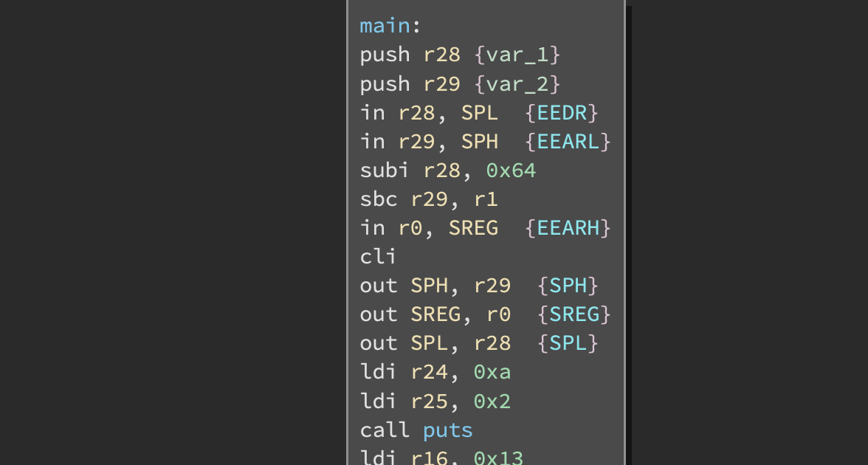This screenshot has width=868, height=465.
Task: Click the braced SPL annotation on out line
Action: [568, 343]
